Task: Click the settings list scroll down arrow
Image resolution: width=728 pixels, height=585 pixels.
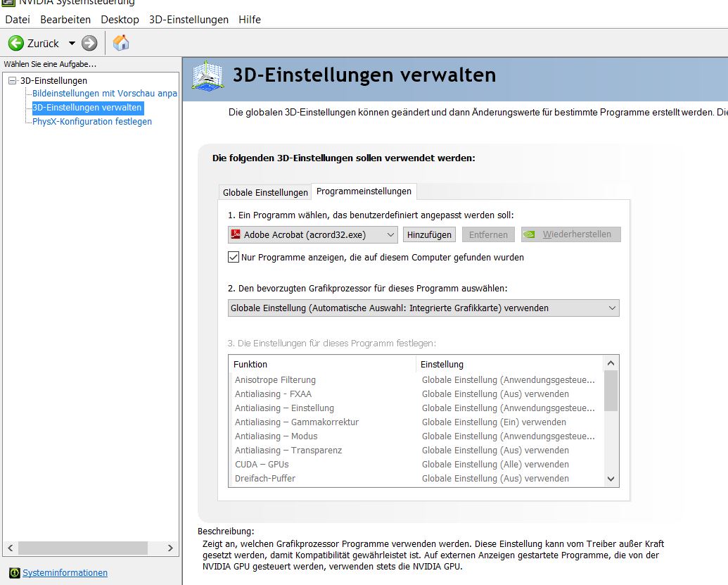Action: 611,479
